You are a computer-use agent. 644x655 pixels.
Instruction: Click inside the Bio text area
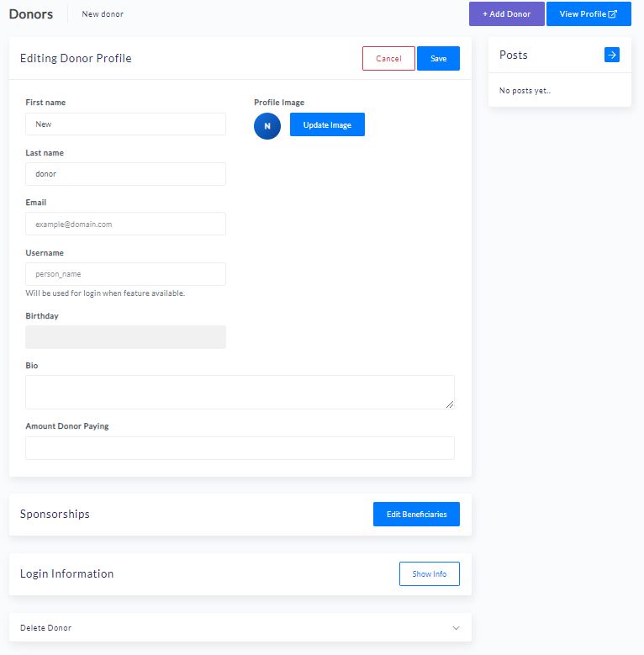(x=239, y=392)
